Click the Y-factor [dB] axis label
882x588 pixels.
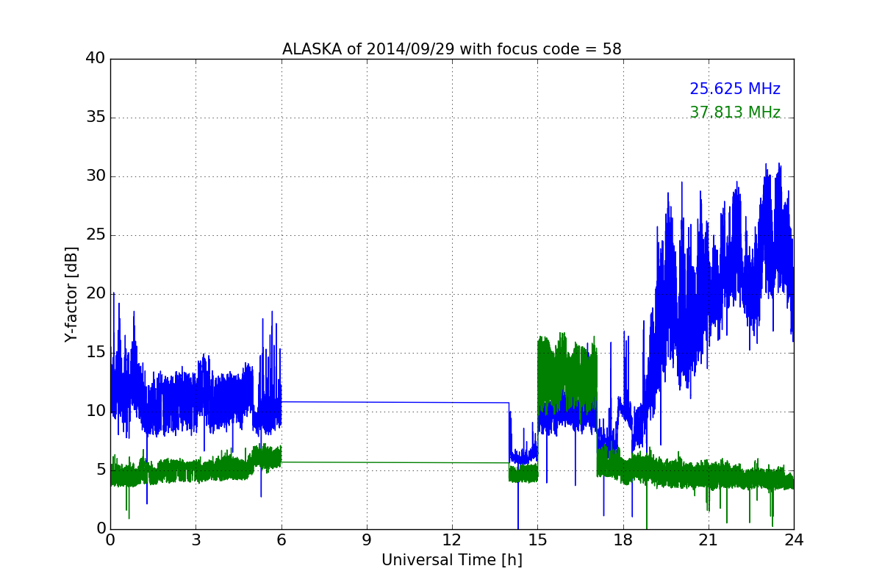click(71, 294)
